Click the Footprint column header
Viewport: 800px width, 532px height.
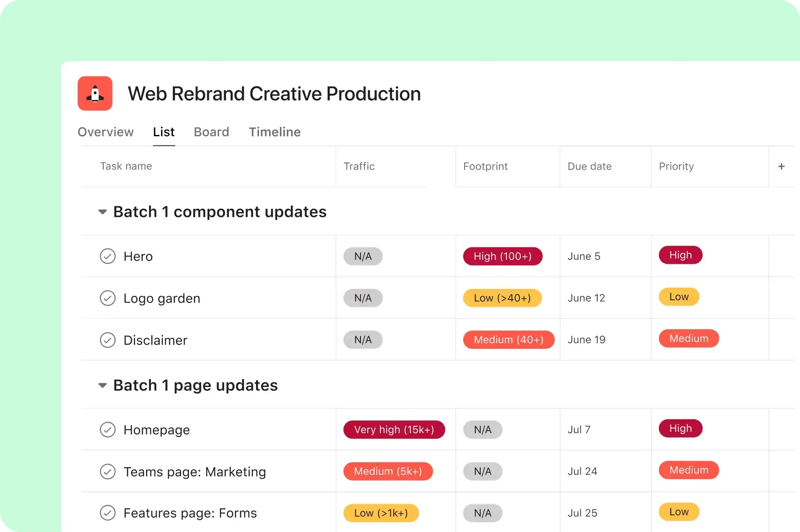click(x=485, y=166)
